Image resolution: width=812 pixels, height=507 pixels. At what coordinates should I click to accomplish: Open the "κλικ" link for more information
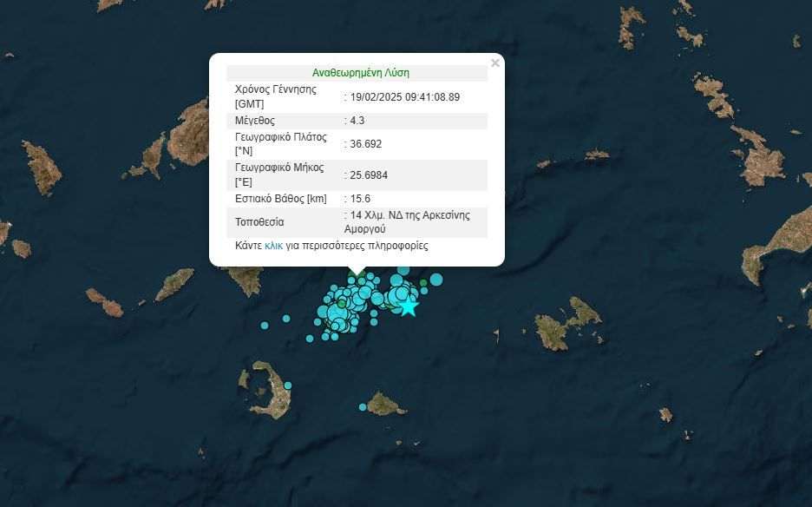tap(273, 247)
